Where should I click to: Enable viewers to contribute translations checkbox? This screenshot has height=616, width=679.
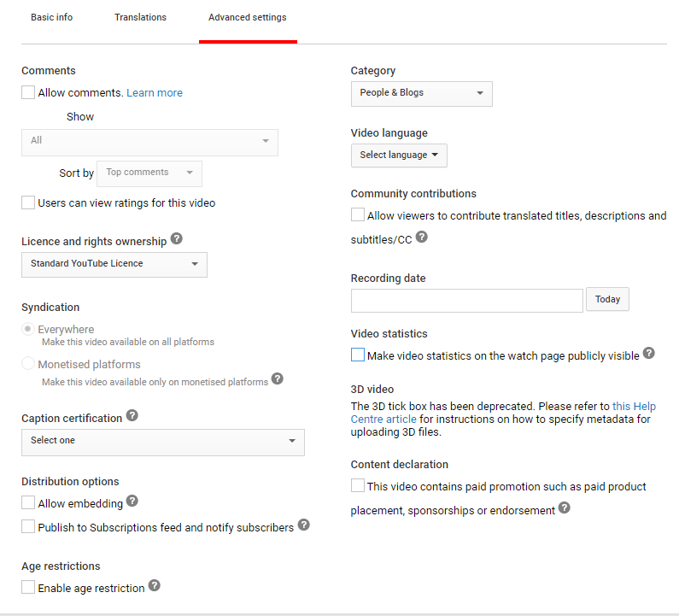tap(358, 214)
